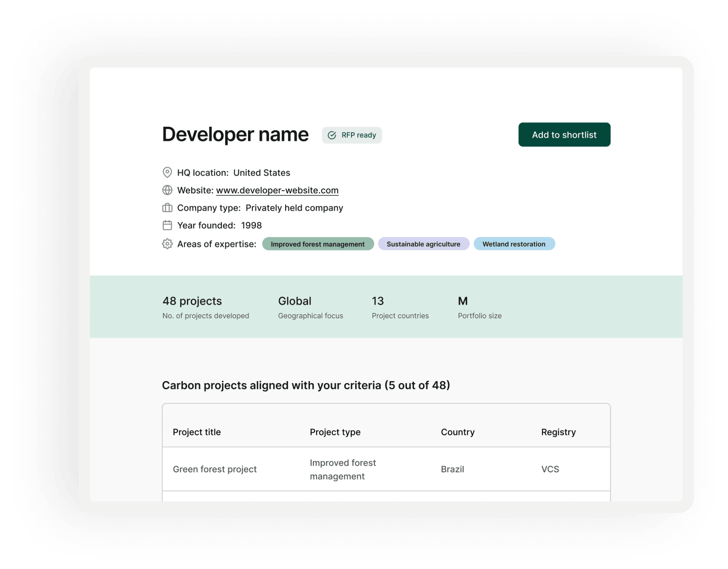Select the Wetland restoration tag
Image resolution: width=728 pixels, height=569 pixels.
pyautogui.click(x=514, y=244)
